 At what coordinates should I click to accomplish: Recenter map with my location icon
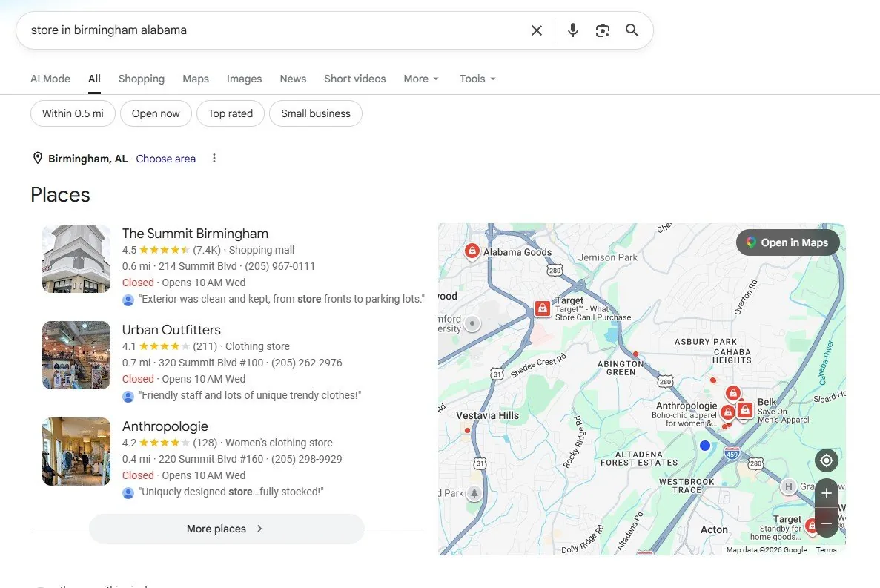(x=826, y=460)
